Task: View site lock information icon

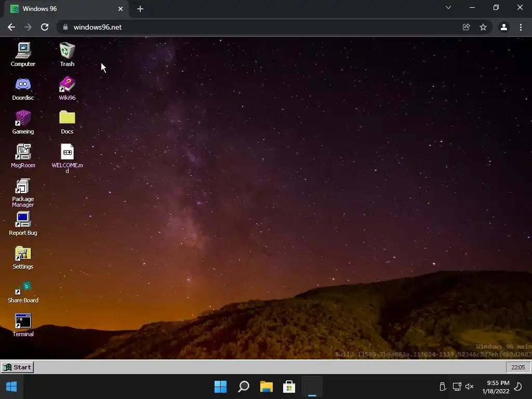Action: [x=65, y=27]
